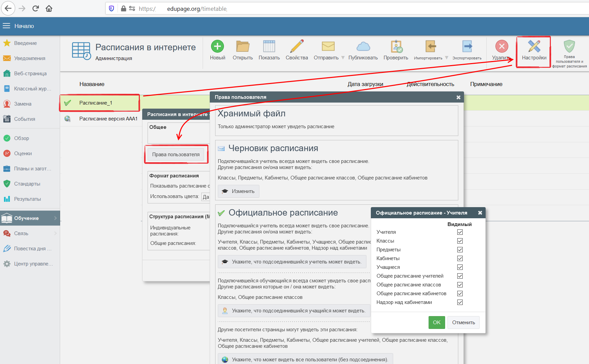The image size is (589, 364).
Task: Expand the Отправить dropdown arrow
Action: (x=343, y=58)
